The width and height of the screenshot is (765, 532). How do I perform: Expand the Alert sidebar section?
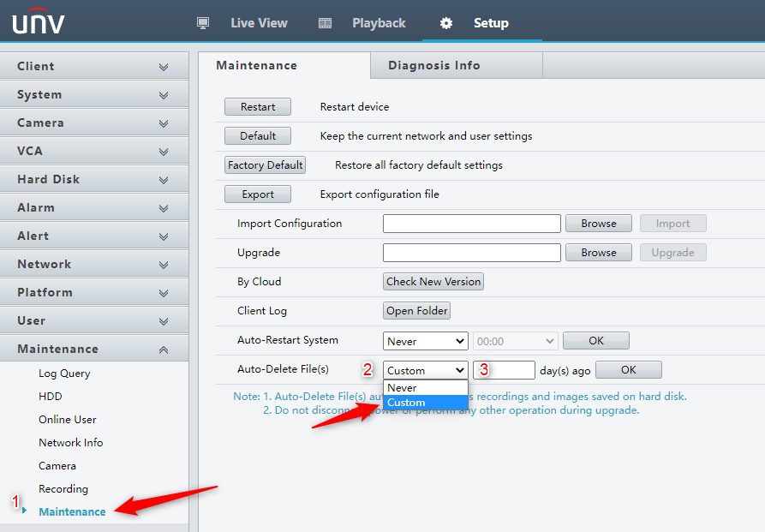tap(94, 236)
